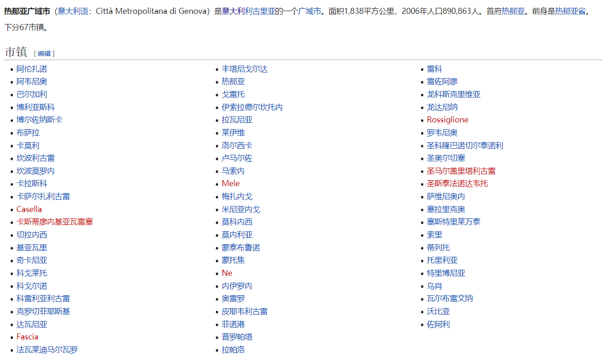
Task: Click the red Casella link
Action: pyautogui.click(x=29, y=209)
